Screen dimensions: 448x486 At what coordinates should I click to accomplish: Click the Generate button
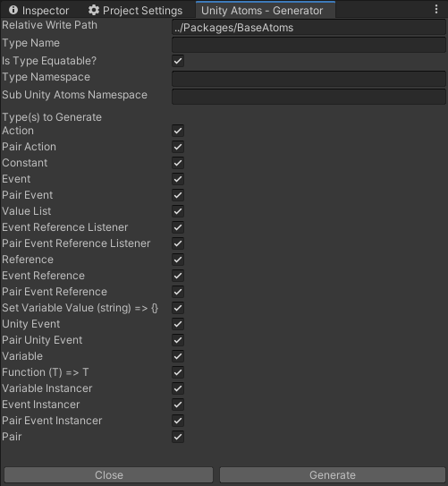point(333,475)
